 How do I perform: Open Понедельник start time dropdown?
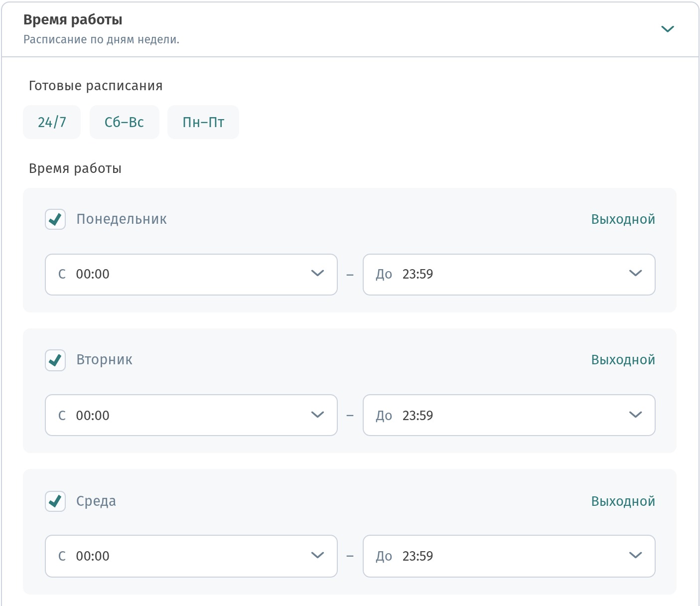(191, 275)
